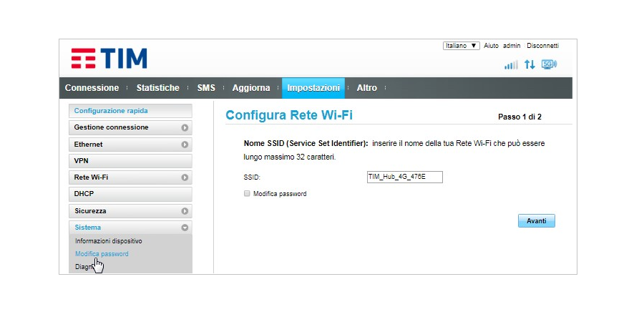Click the Nome SSID description text
This screenshot has width=644, height=322.
(x=394, y=150)
